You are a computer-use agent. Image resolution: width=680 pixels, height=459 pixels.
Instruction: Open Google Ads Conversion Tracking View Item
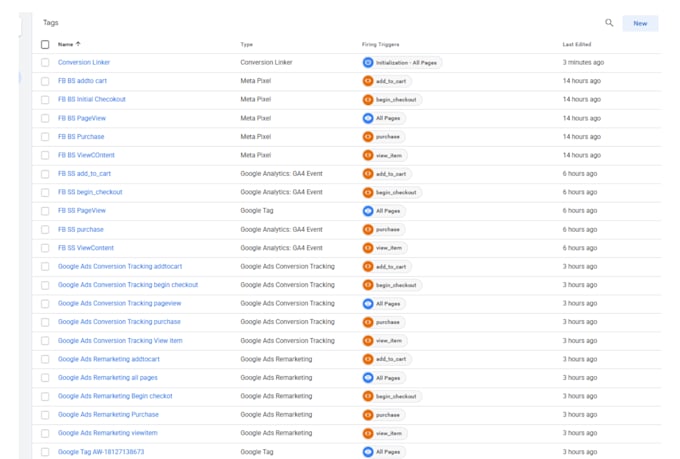[120, 341]
